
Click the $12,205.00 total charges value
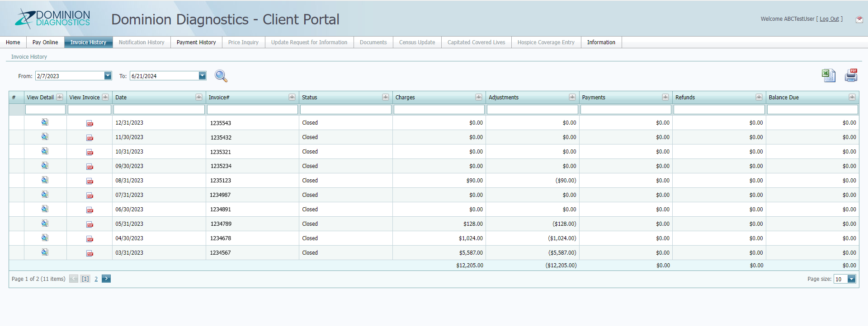pos(470,265)
